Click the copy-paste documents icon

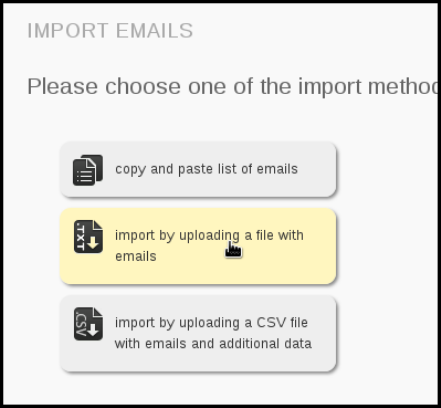point(88,170)
